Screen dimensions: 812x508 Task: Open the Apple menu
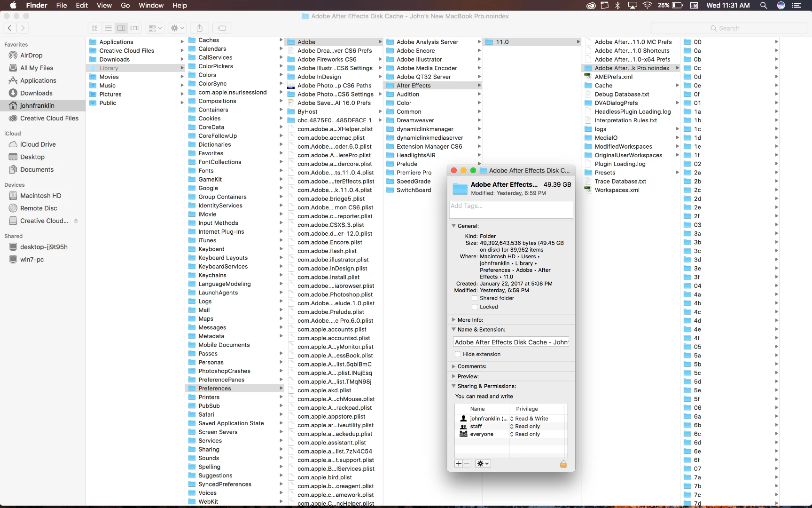pyautogui.click(x=13, y=6)
